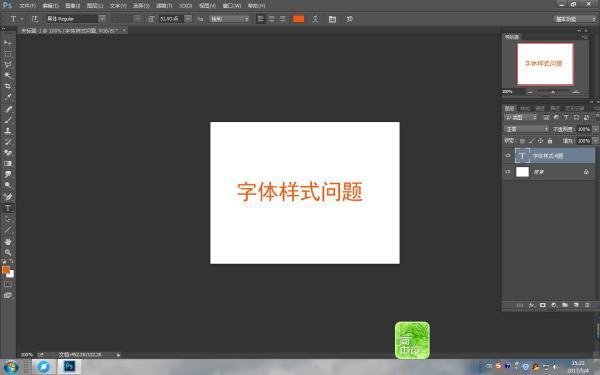The width and height of the screenshot is (600, 375).
Task: Select the Hand tool
Action: coord(8,242)
